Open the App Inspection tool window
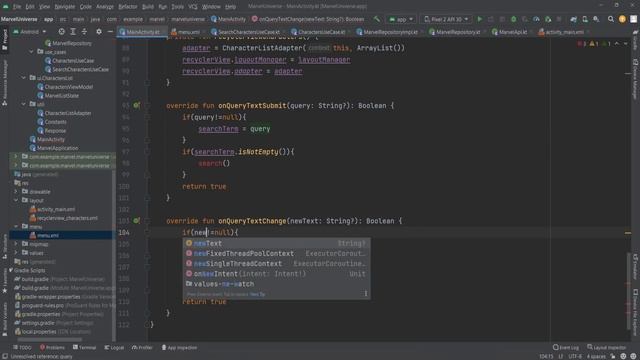Viewport: 640px width, 360px height. (179, 348)
